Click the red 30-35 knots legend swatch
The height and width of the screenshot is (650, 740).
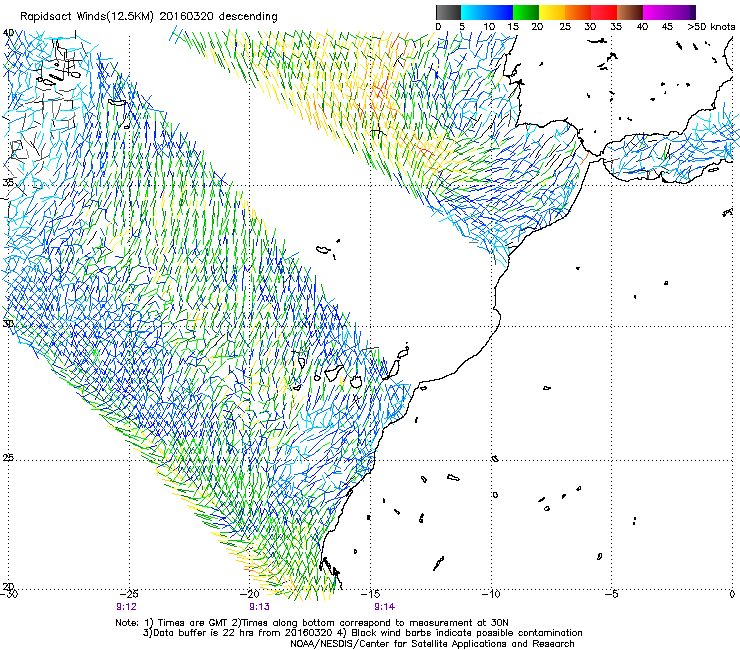604,12
